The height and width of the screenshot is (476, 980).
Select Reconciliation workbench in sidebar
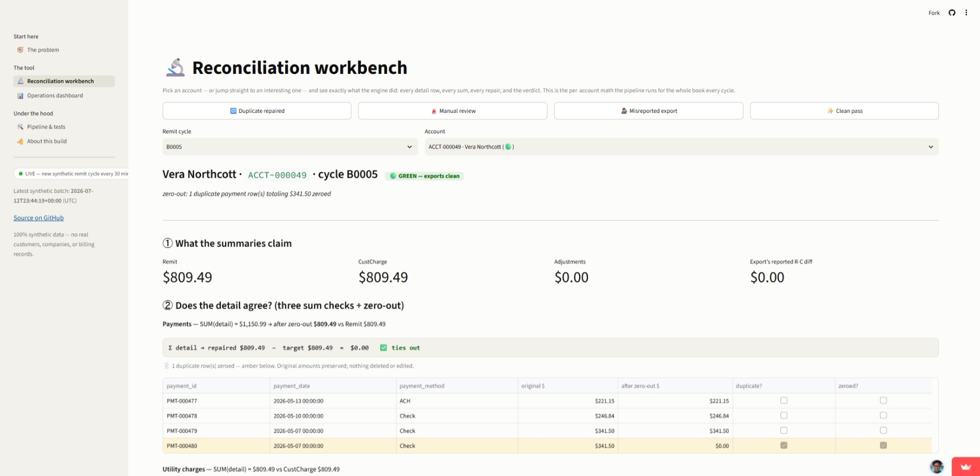pyautogui.click(x=64, y=81)
